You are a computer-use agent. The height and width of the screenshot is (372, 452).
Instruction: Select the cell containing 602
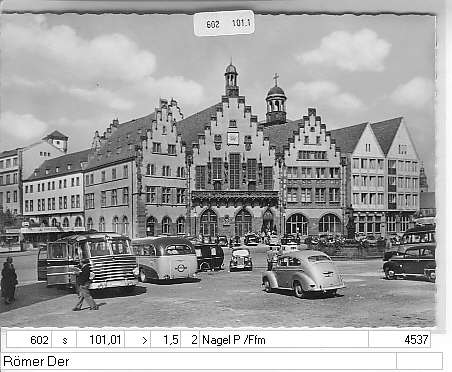(29, 340)
